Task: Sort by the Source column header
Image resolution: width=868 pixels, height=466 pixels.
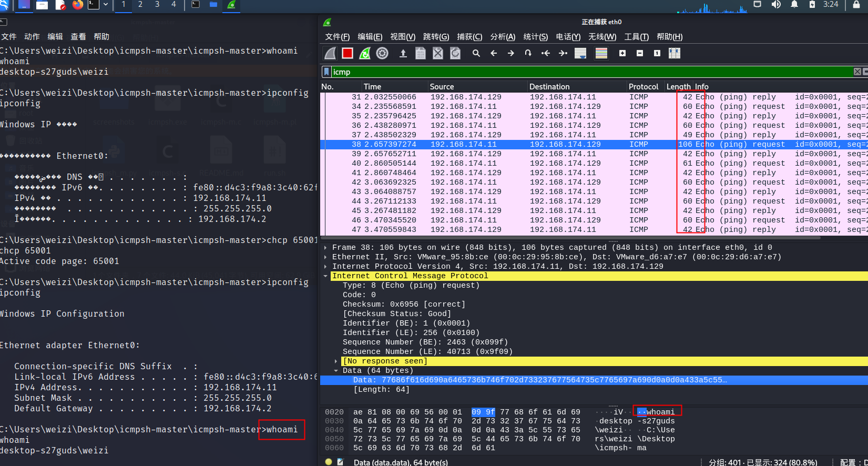Action: point(477,87)
